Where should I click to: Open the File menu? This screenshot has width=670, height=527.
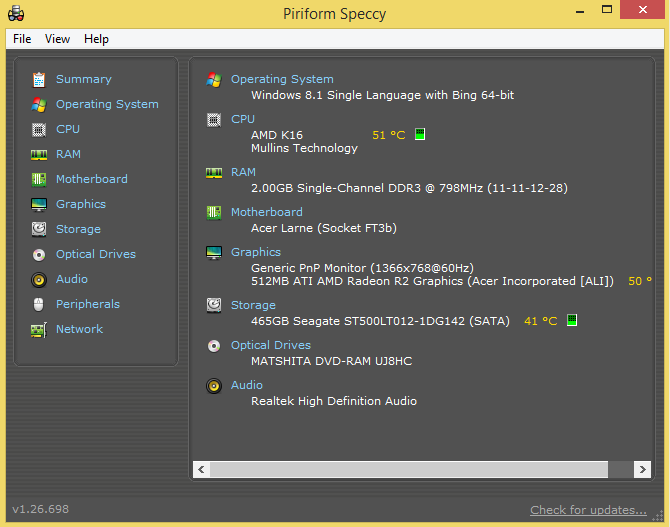click(x=22, y=39)
